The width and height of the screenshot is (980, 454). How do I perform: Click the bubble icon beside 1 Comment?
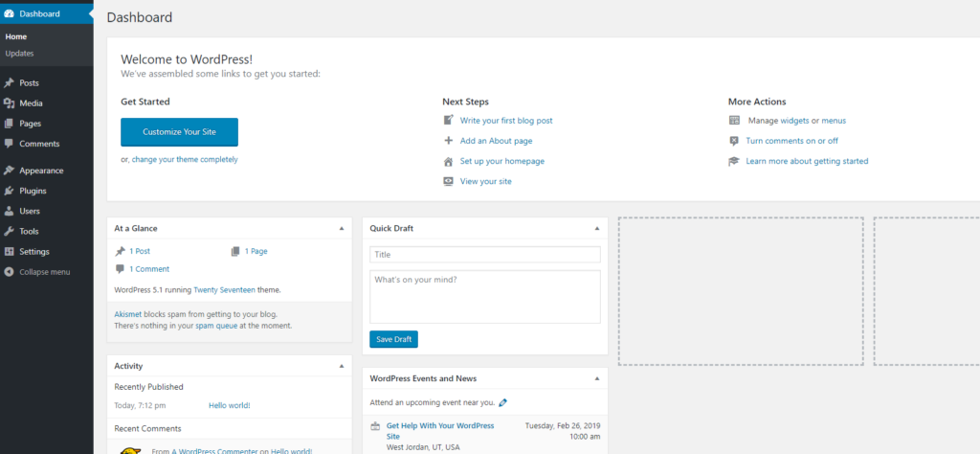(120, 269)
